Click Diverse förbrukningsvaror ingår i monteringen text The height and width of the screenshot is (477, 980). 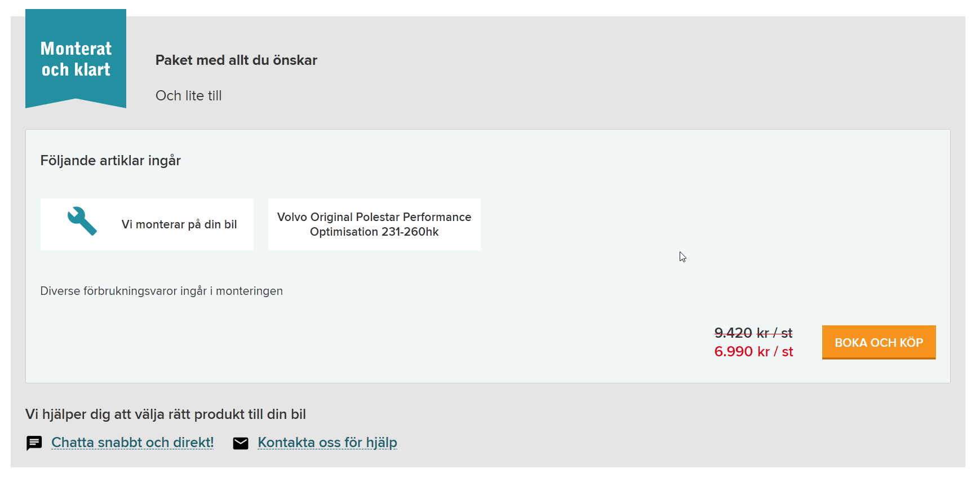click(x=162, y=291)
